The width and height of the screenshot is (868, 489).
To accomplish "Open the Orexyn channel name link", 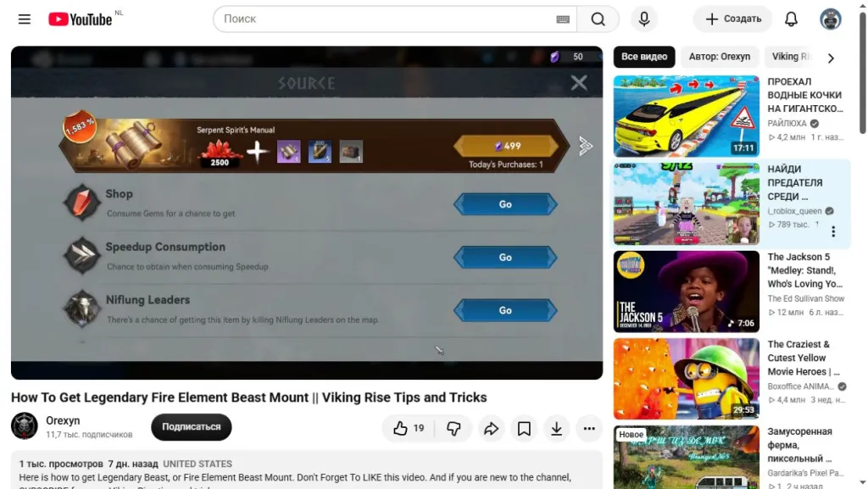I will [x=63, y=420].
